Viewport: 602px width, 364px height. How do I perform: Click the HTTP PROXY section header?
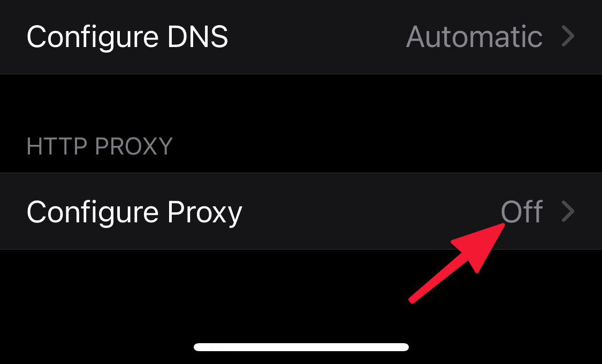[100, 146]
